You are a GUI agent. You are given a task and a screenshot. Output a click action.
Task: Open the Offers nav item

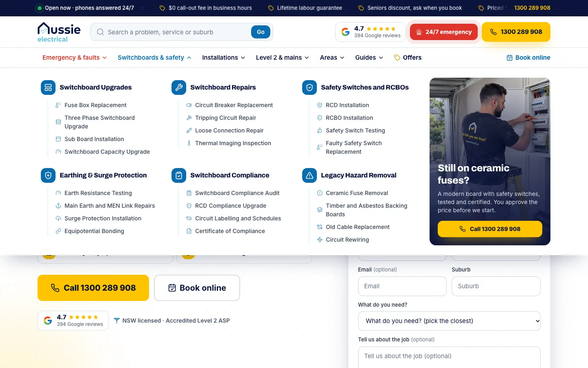point(408,58)
